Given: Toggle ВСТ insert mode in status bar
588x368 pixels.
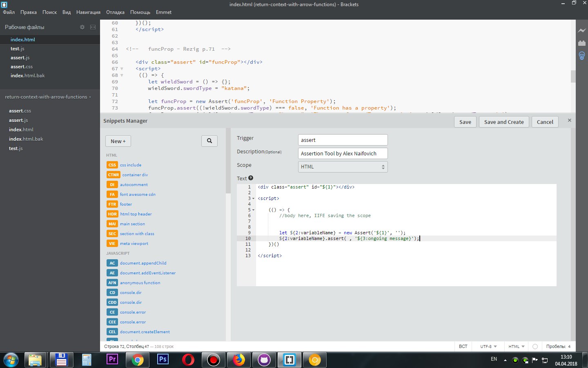Looking at the screenshot, I should pos(463,346).
